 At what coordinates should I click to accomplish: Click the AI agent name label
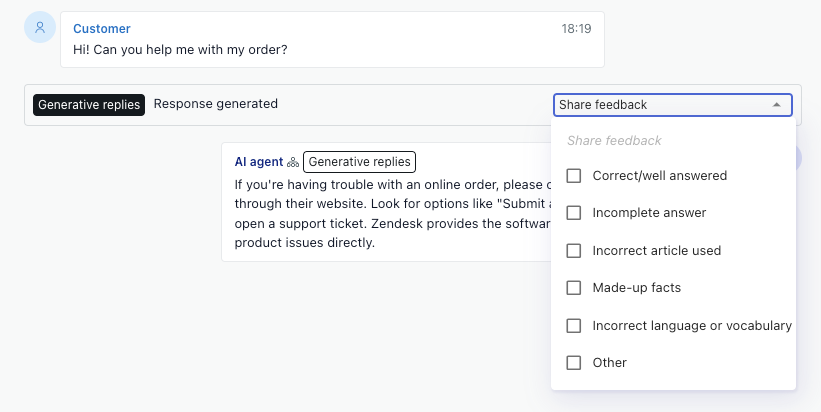point(258,162)
